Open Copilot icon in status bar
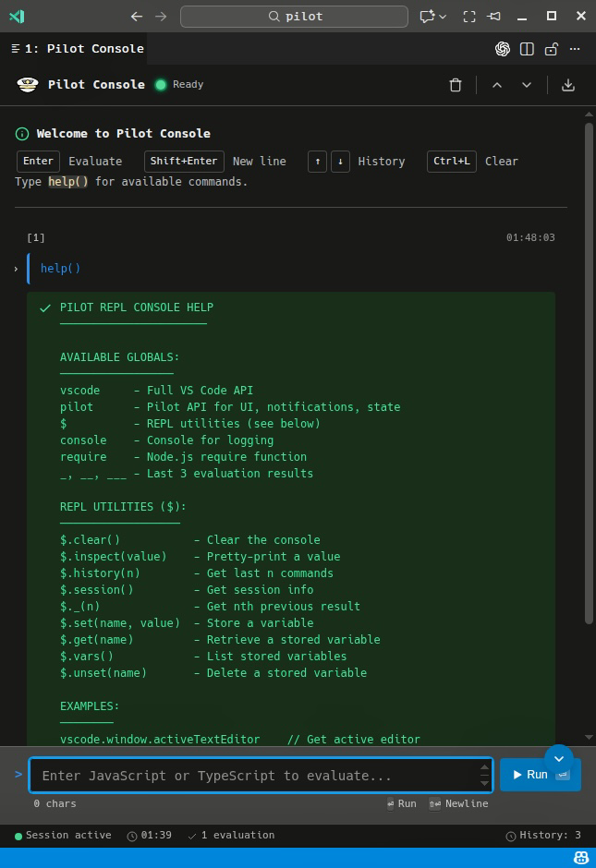 pos(581,858)
